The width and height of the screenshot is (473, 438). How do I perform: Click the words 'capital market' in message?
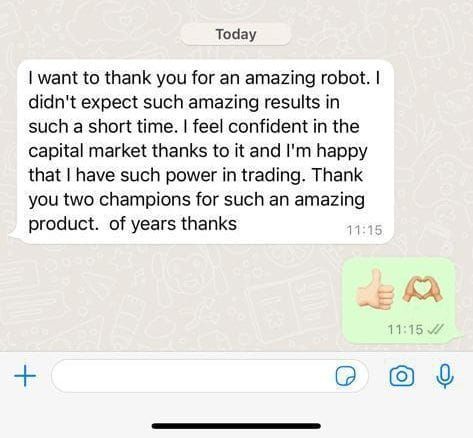pos(88,151)
